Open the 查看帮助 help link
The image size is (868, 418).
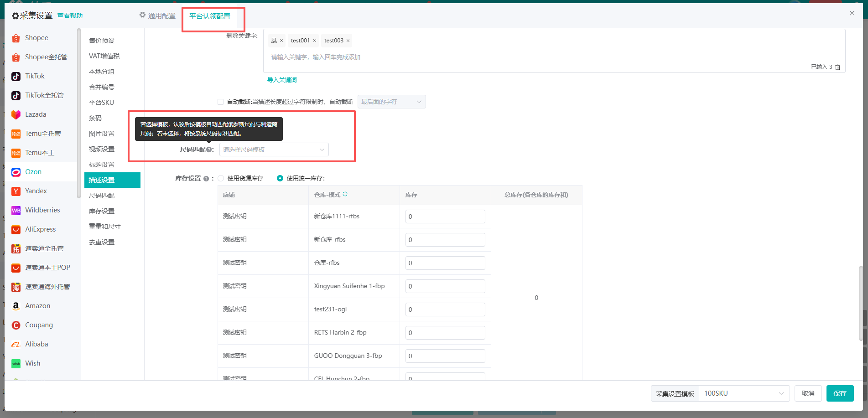70,15
